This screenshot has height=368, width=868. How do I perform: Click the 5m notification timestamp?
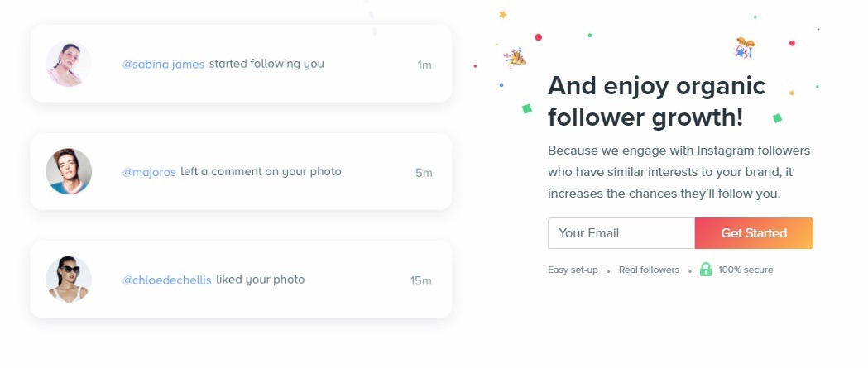pos(424,173)
